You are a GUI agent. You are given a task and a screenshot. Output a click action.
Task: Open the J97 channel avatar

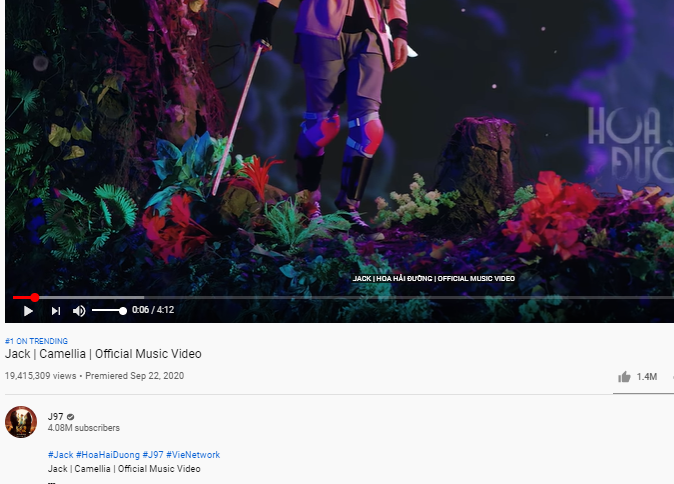[21, 422]
